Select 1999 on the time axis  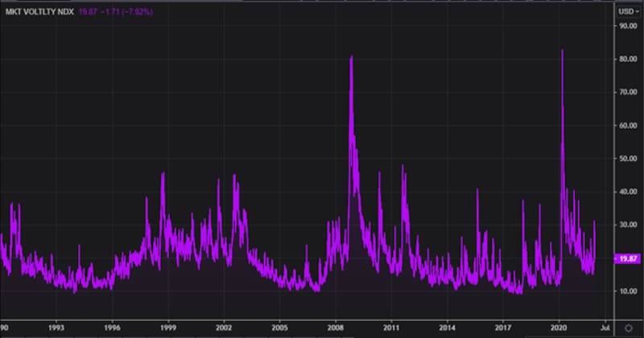[167, 328]
